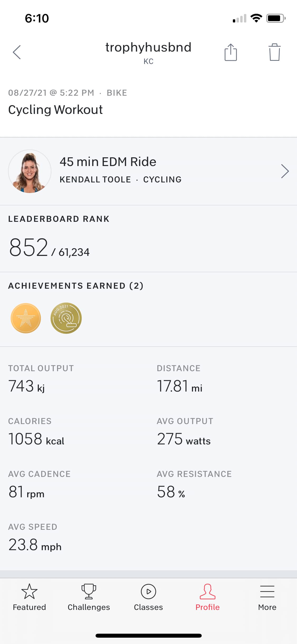Tap the Challenges trophy icon
The height and width of the screenshot is (644, 297).
pyautogui.click(x=89, y=592)
